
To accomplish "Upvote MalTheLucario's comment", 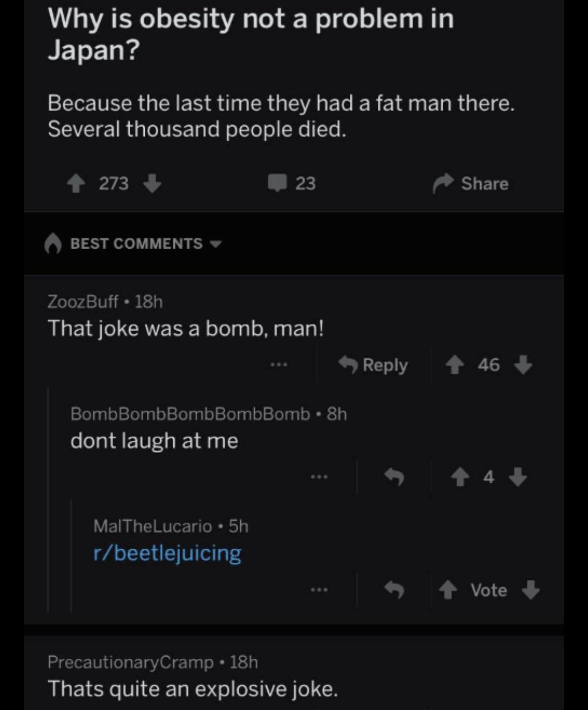I will [448, 590].
